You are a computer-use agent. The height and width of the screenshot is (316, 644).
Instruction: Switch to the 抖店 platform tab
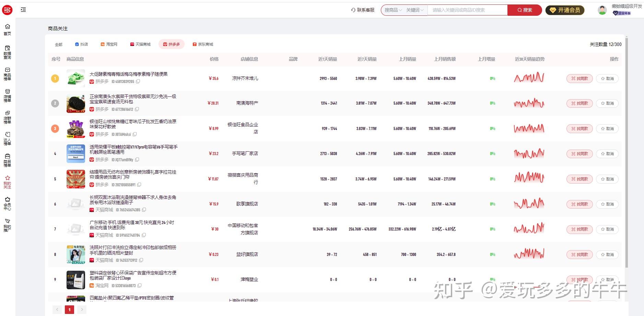[x=82, y=44]
